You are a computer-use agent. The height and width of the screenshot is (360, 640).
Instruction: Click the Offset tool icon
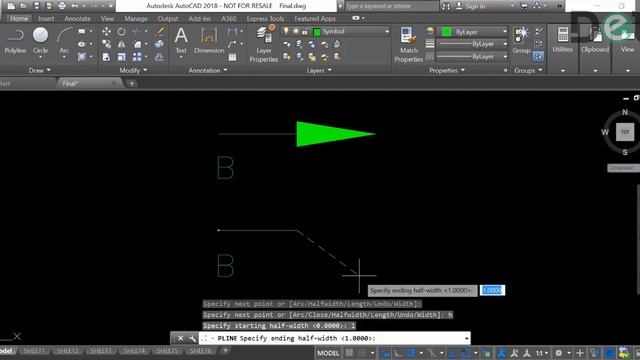pyautogui.click(x=160, y=57)
